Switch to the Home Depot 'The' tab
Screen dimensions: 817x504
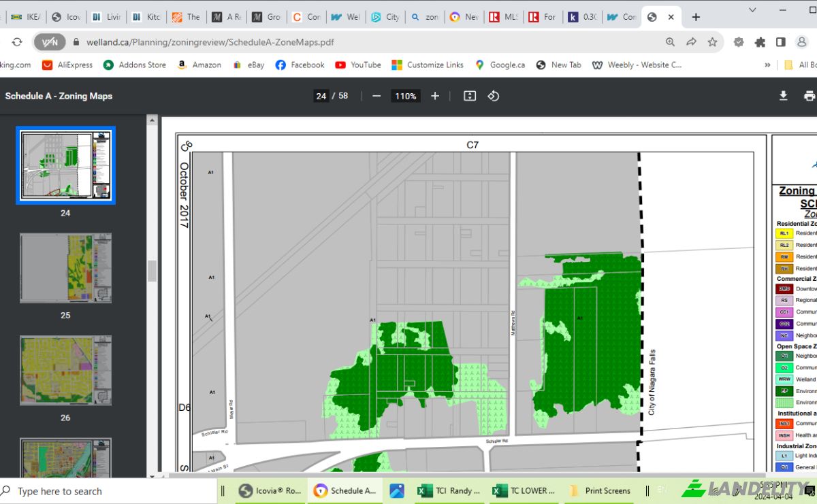coord(185,17)
